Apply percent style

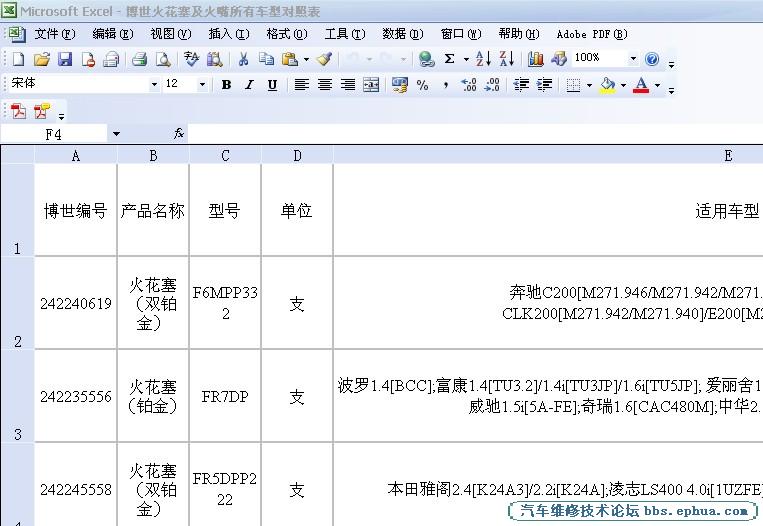(422, 85)
